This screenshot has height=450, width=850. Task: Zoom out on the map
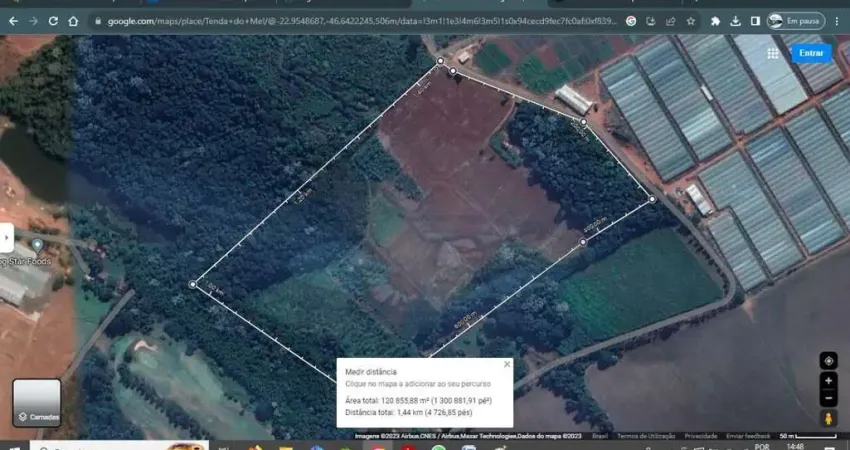coord(828,398)
